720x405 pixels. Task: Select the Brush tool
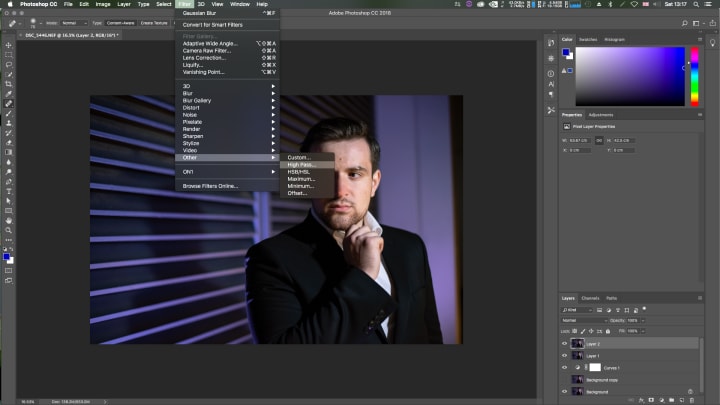tap(9, 113)
